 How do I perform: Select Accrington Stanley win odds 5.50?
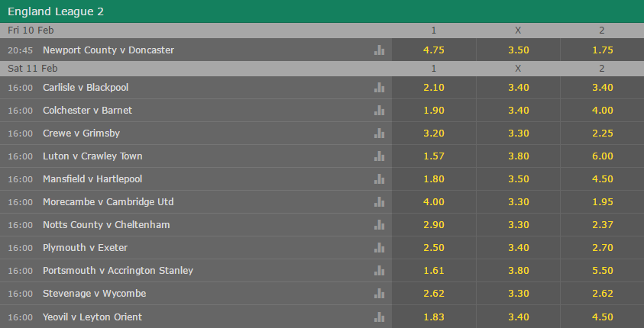602,271
